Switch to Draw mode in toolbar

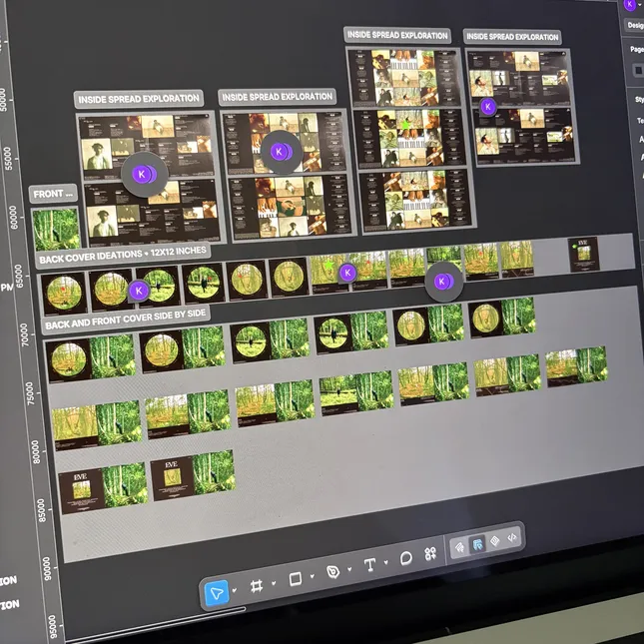pyautogui.click(x=459, y=547)
